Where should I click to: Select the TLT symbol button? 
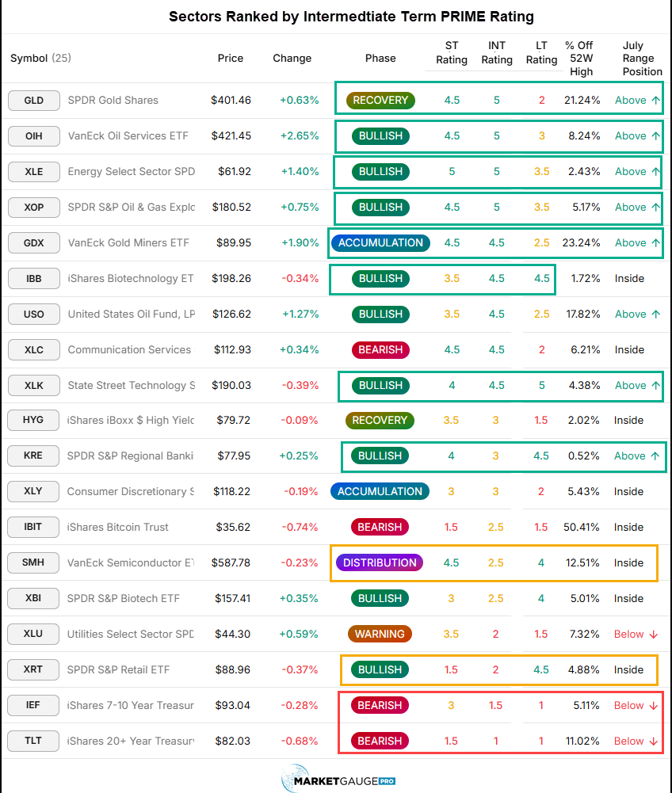click(33, 741)
